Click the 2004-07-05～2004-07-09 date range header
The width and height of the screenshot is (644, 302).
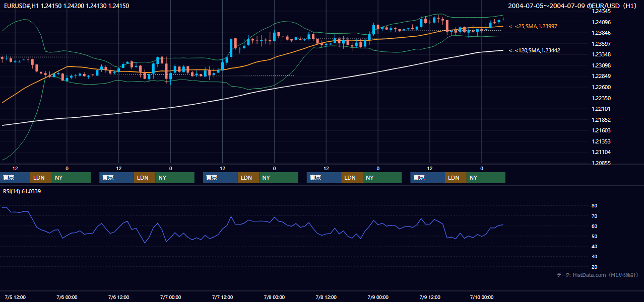(573, 6)
